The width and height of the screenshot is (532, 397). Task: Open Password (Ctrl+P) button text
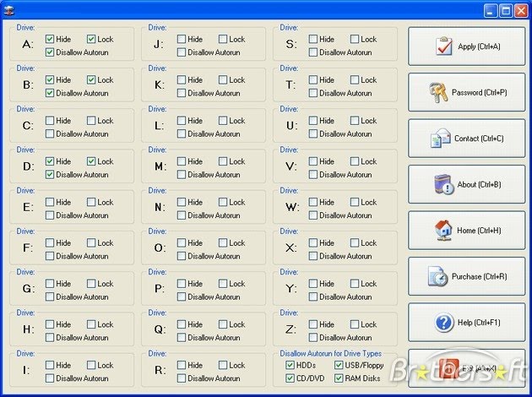point(479,92)
